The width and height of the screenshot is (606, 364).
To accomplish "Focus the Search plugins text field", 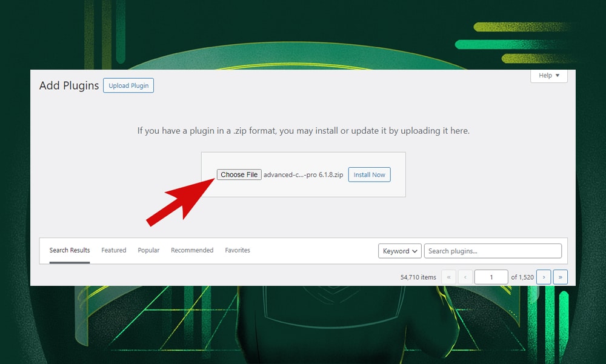I will point(493,251).
